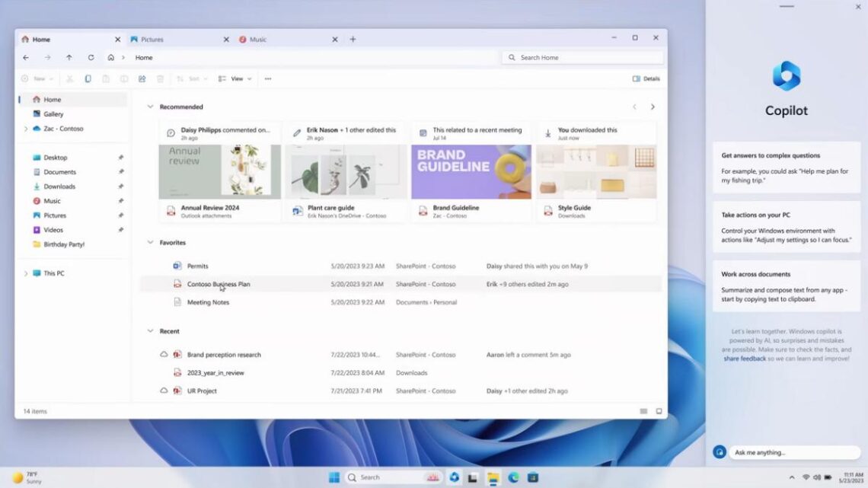Screen dimensions: 868x488
Task: Toggle the Details pane button
Action: tap(646, 78)
